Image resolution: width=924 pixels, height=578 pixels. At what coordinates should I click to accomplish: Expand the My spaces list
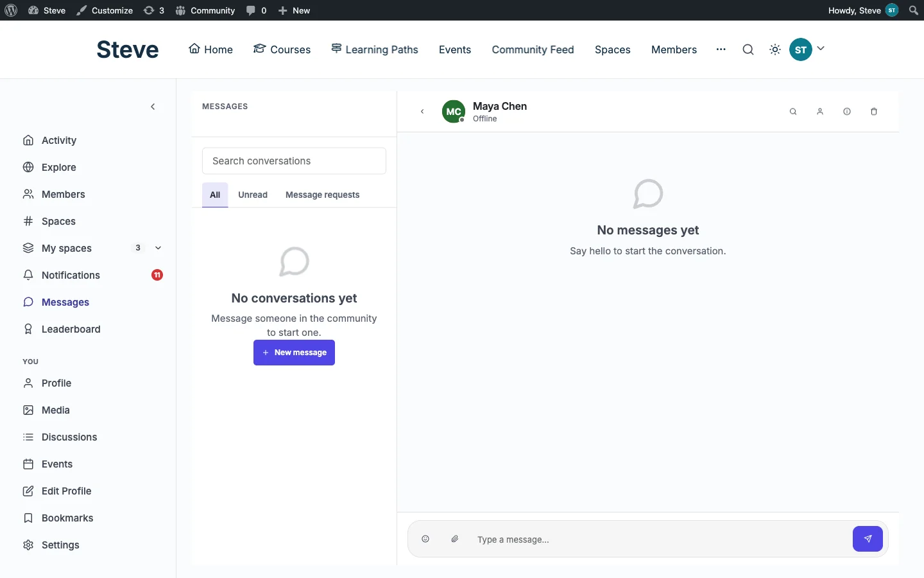[158, 248]
